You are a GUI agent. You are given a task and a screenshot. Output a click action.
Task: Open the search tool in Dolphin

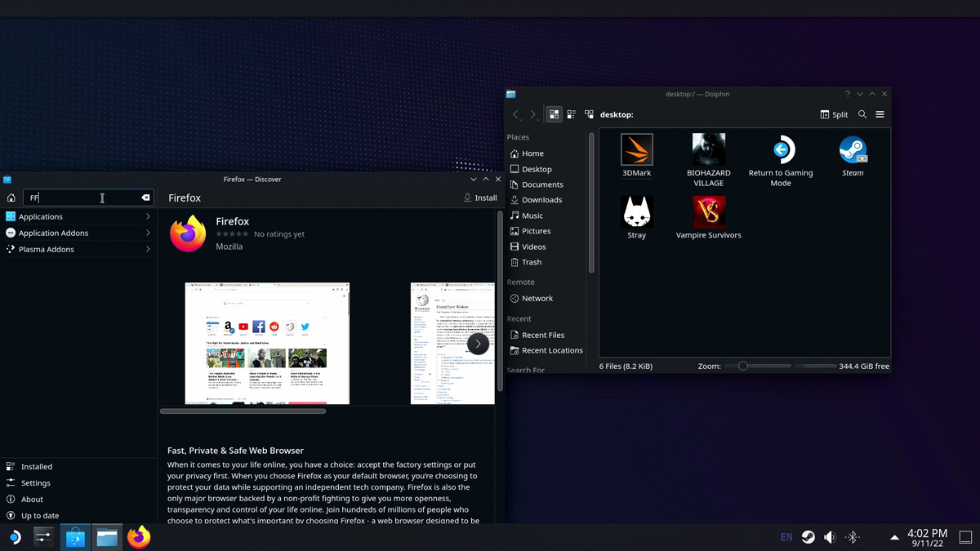tap(862, 115)
